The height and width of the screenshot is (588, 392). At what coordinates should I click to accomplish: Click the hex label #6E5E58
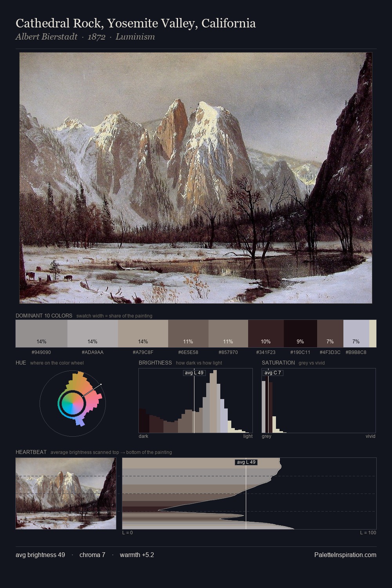click(188, 352)
